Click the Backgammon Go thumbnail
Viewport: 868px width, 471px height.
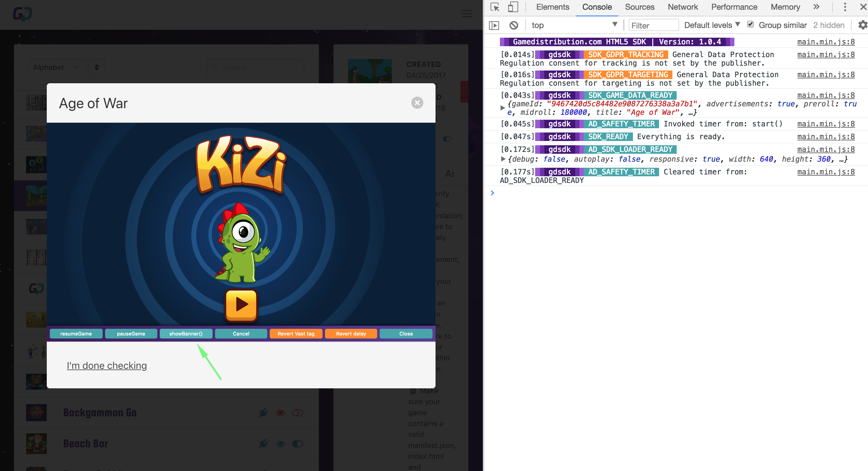pyautogui.click(x=36, y=413)
